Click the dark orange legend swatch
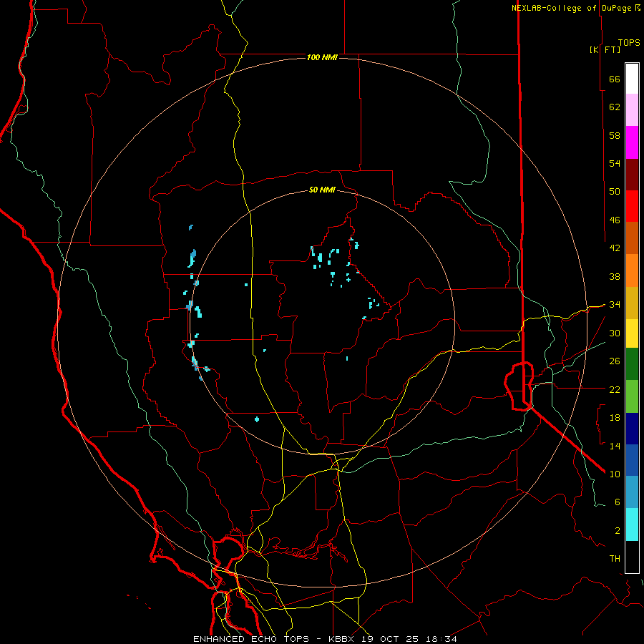The width and height of the screenshot is (644, 644). [x=632, y=238]
